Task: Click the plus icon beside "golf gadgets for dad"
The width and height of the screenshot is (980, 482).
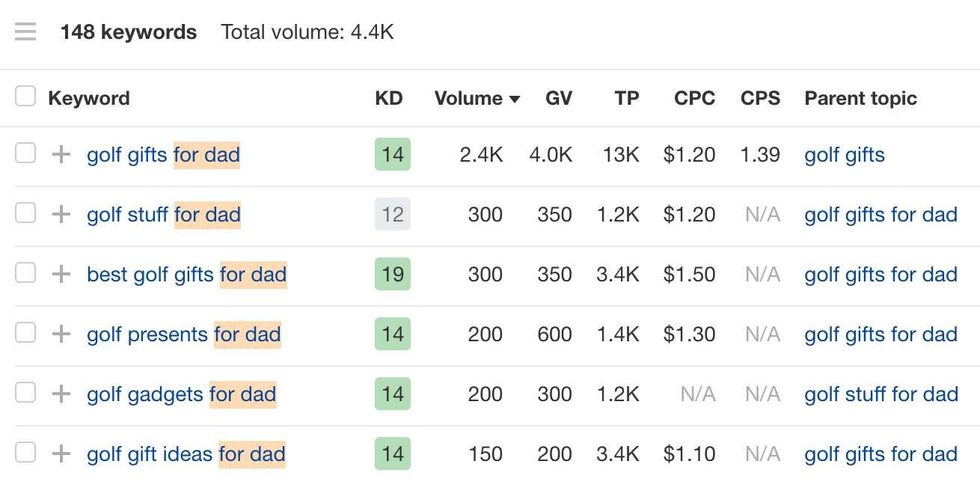Action: click(x=61, y=394)
